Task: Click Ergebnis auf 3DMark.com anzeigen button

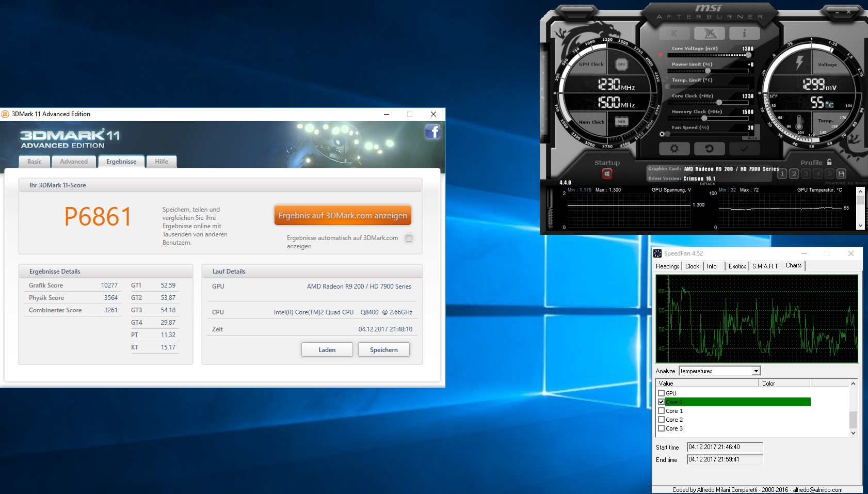Action: point(343,215)
